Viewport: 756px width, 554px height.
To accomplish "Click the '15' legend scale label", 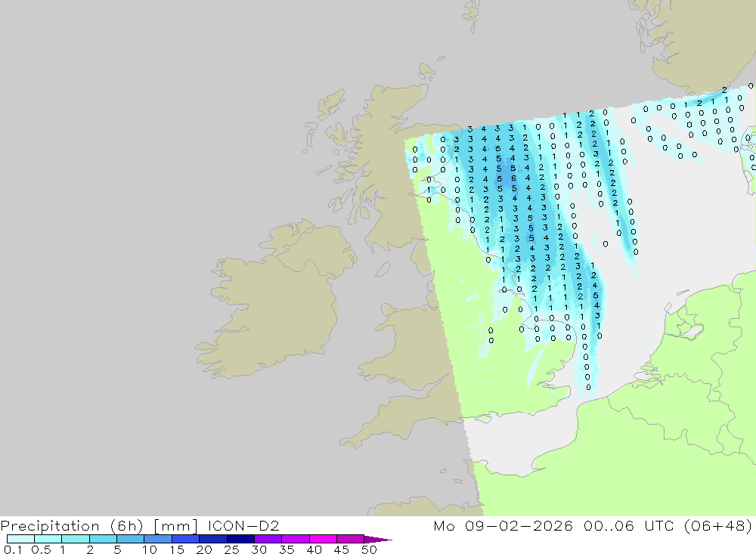I will [176, 549].
